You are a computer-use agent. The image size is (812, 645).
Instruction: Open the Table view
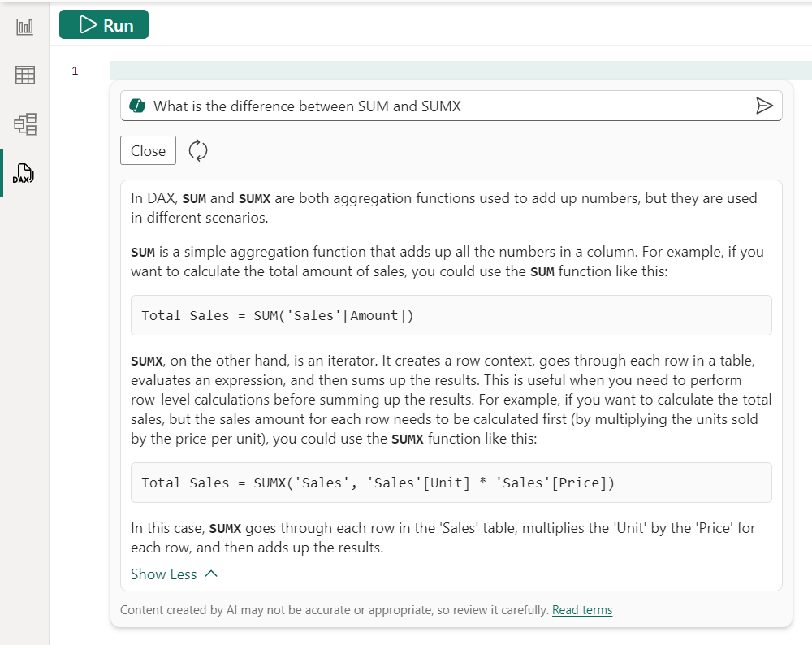[24, 75]
